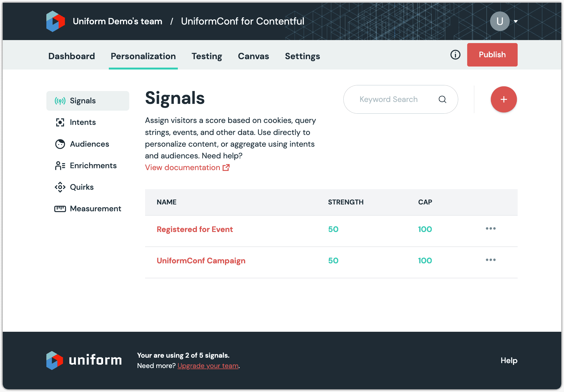
Task: Open options menu for Registered for Event
Action: coord(490,229)
